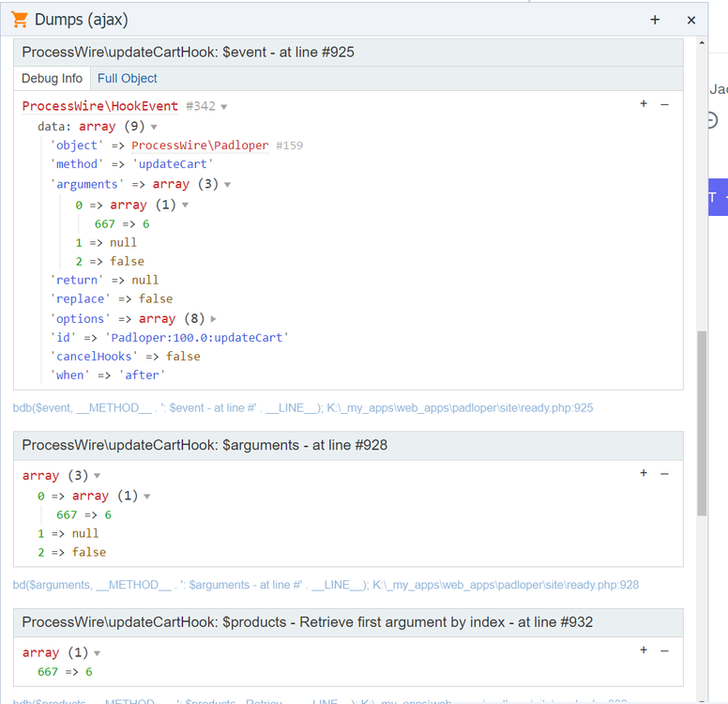Click the 'cancelHooks' => false row
This screenshot has width=728, height=704.
click(x=126, y=357)
